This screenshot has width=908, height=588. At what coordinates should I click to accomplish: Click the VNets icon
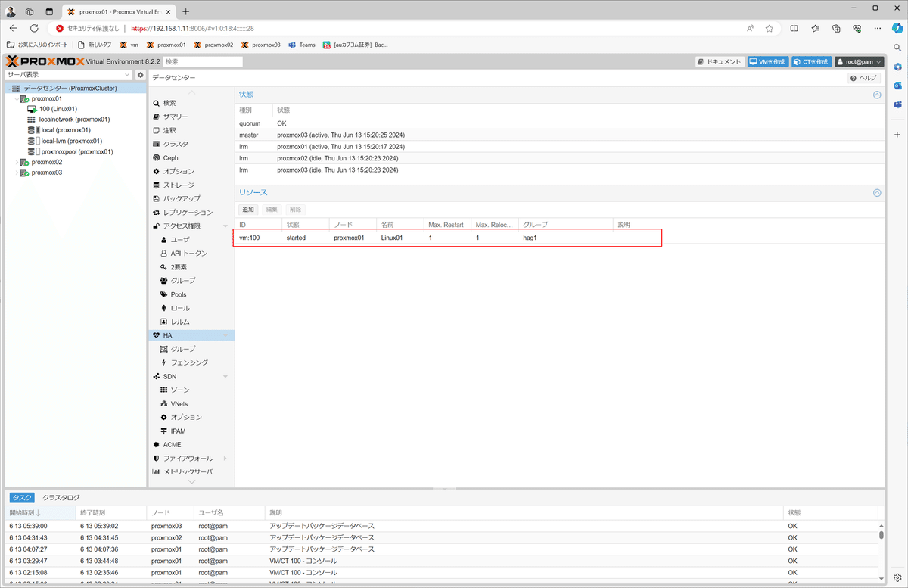(x=164, y=403)
